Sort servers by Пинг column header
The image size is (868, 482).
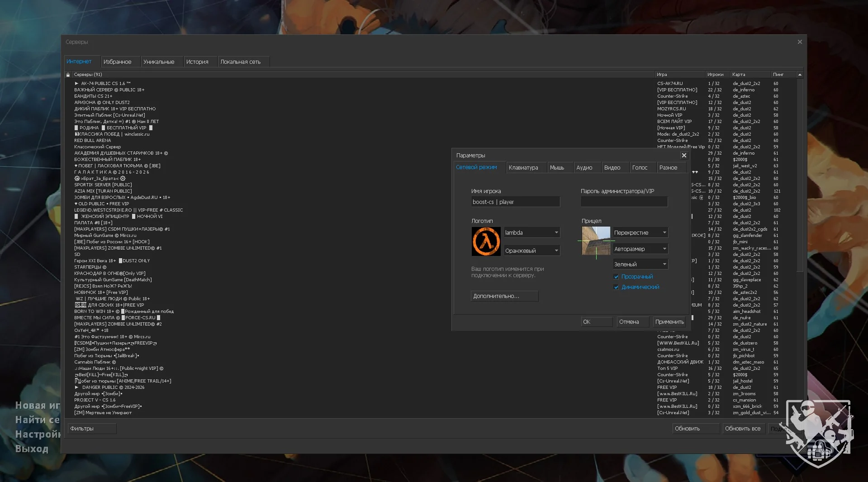(778, 75)
